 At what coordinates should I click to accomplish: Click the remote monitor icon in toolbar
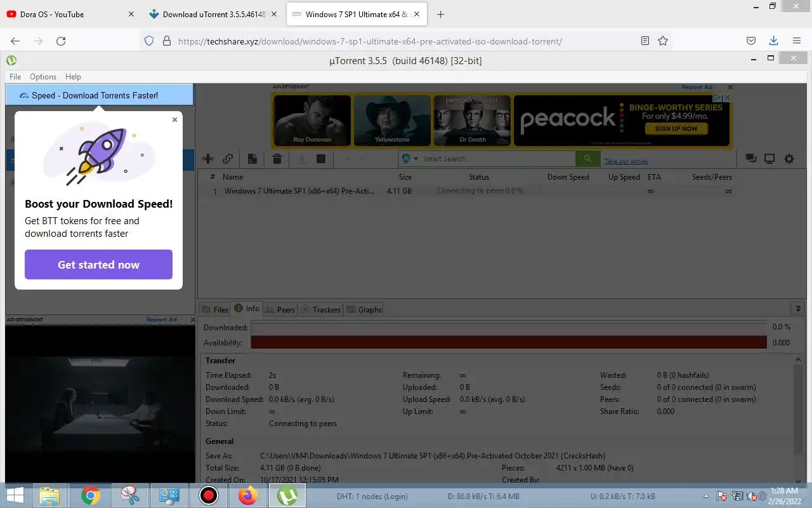[769, 159]
